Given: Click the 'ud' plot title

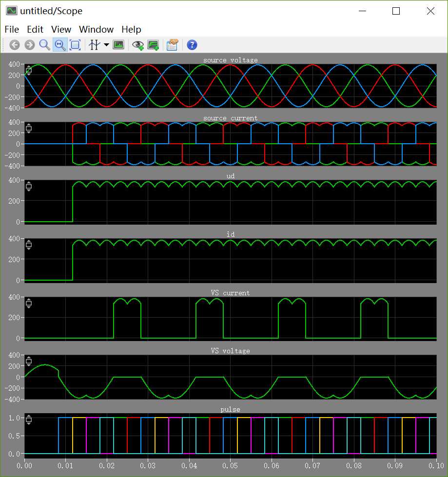Looking at the screenshot, I should click(x=231, y=176).
